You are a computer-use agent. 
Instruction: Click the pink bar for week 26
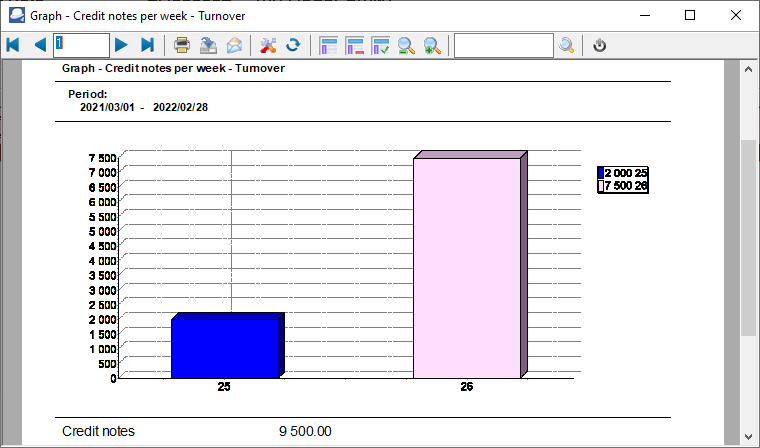467,268
